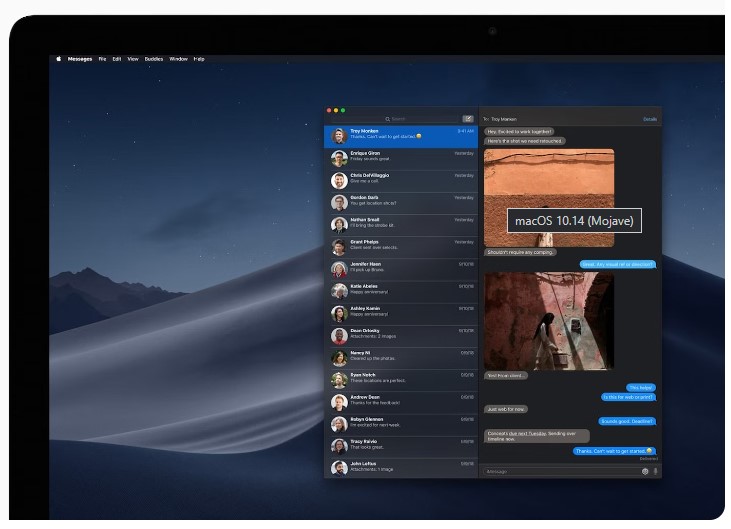Click Enrique Giron's avatar picture
Screen dimensions: 731x529
tap(339, 158)
